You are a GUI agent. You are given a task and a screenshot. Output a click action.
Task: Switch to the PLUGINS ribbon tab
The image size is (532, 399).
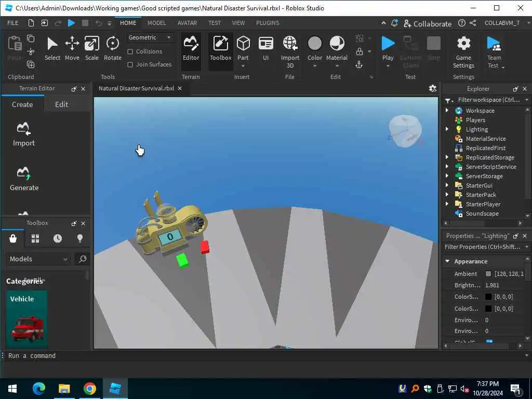click(268, 23)
